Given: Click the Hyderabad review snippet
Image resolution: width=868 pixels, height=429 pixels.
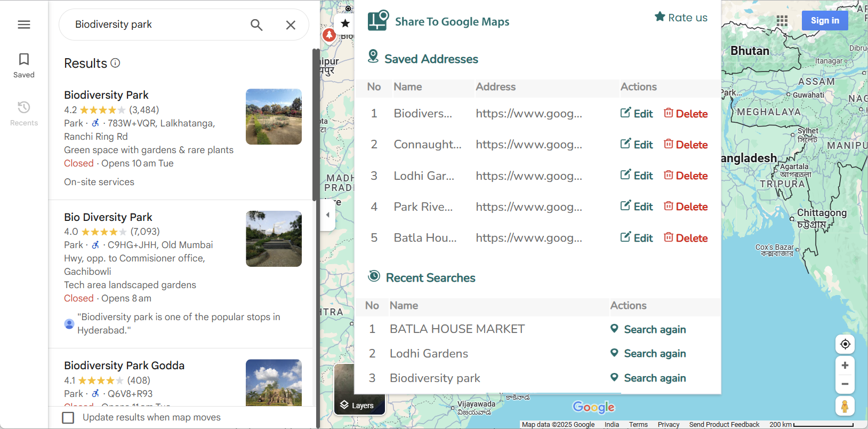Looking at the screenshot, I should tap(179, 323).
